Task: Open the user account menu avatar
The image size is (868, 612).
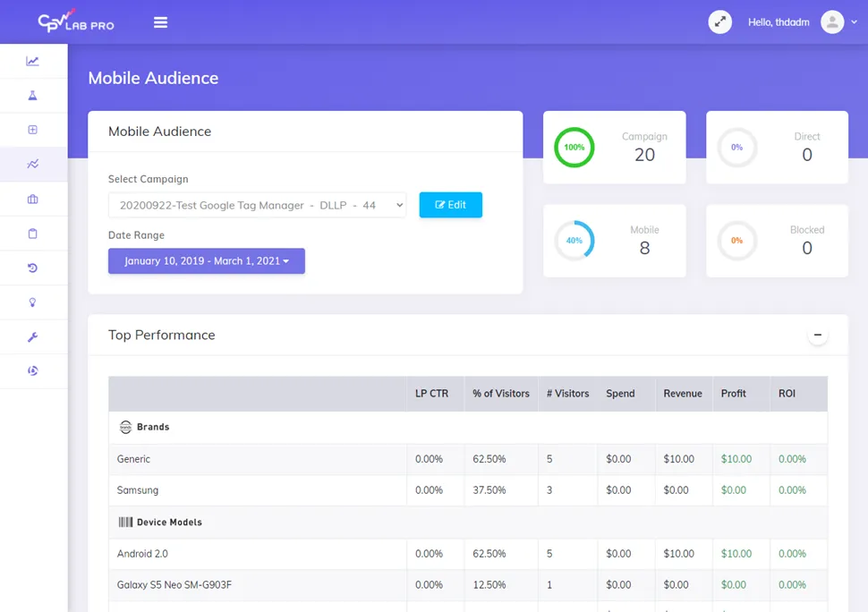Action: (833, 22)
